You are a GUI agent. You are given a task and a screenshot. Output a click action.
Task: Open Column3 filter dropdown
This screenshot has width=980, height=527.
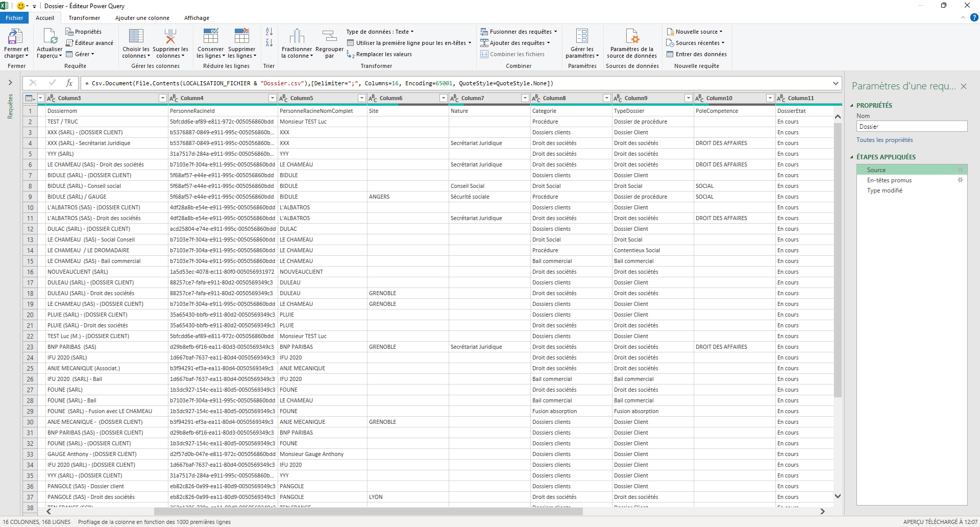(x=163, y=98)
